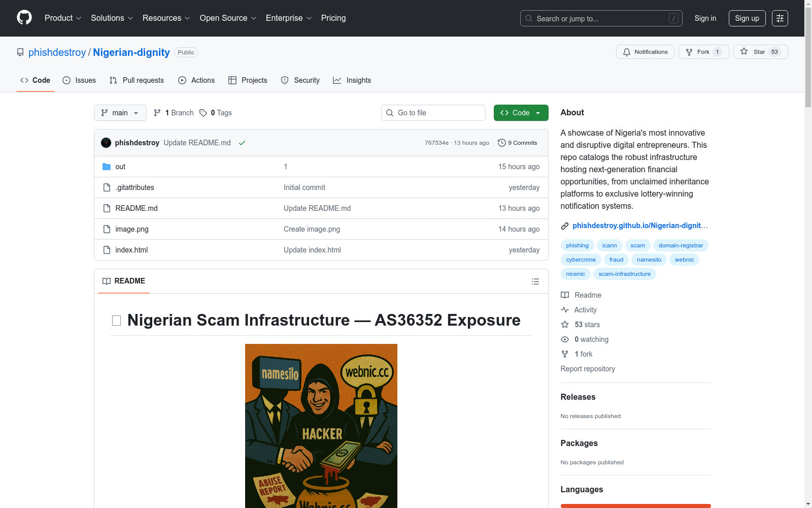Click the history clock icon beside 9 Commits
Image resolution: width=812 pixels, height=508 pixels.
point(502,143)
